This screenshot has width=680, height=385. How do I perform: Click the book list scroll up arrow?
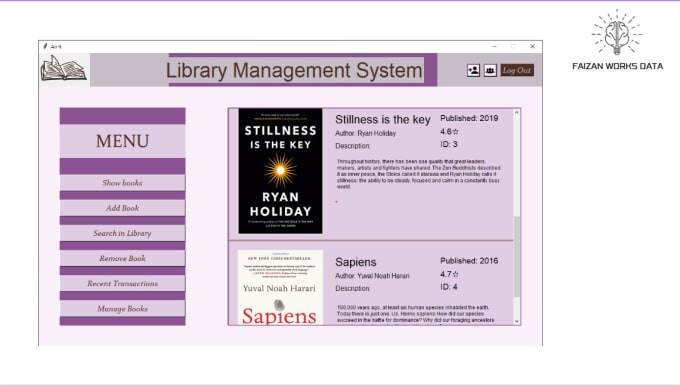517,112
